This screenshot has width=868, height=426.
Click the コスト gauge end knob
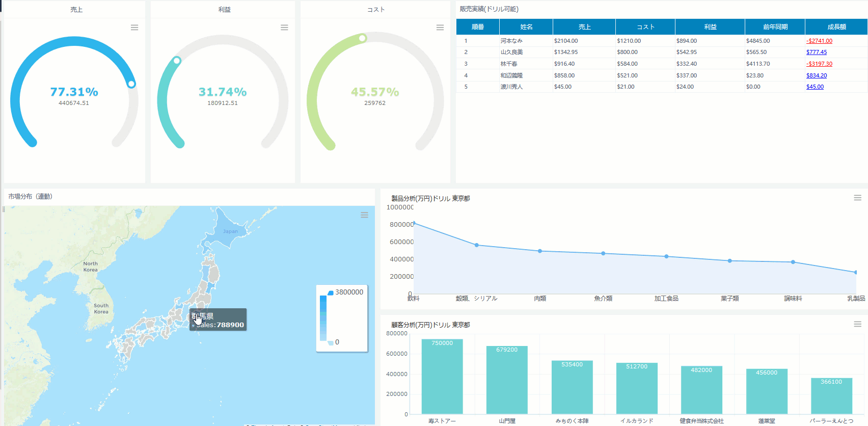point(362,38)
